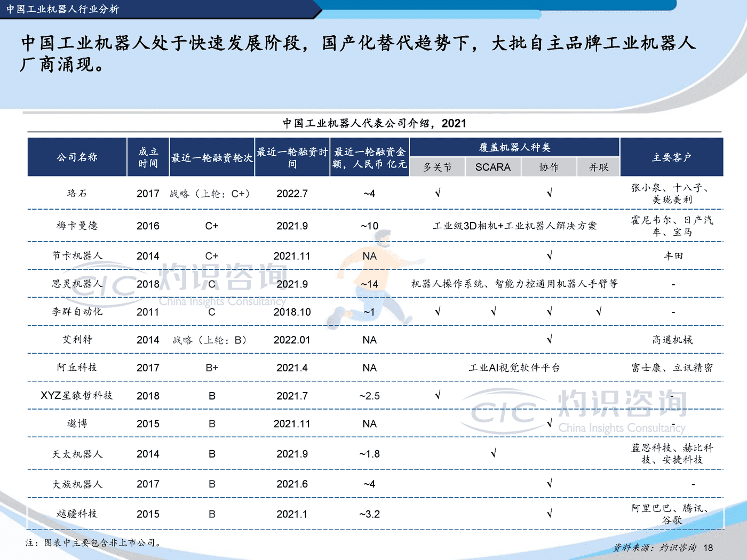
Task: Click the 最近一轮融资轮次 column header
Action: tap(212, 157)
